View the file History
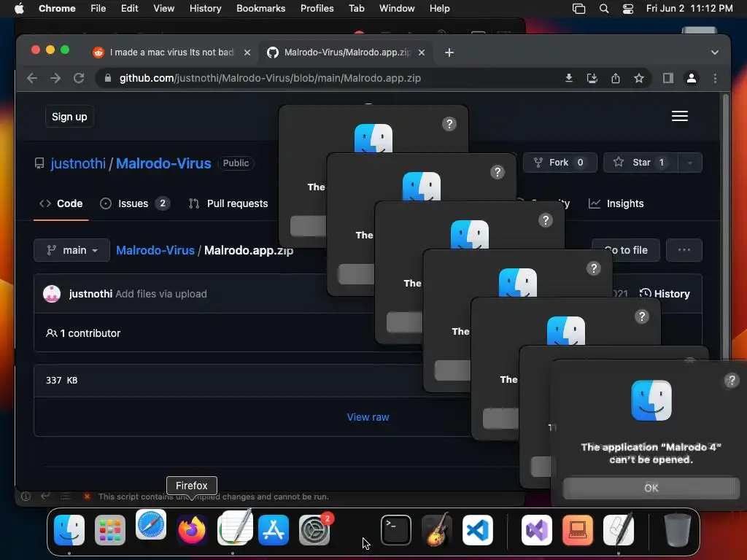The height and width of the screenshot is (560, 747). (x=665, y=294)
